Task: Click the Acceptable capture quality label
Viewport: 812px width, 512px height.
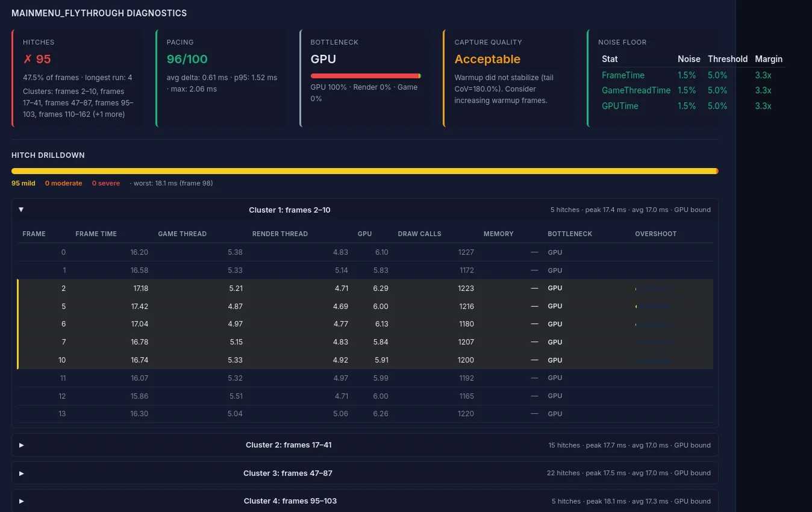Action: (x=487, y=59)
